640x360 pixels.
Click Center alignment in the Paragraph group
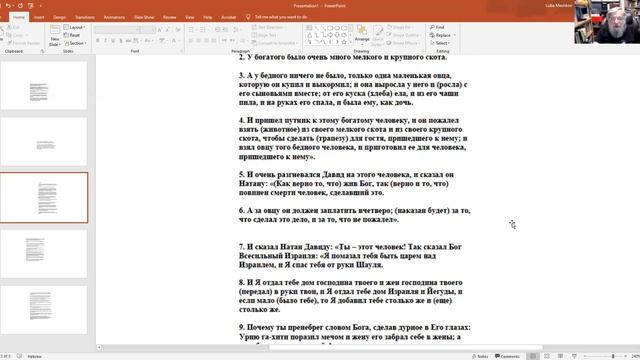pyautogui.click(x=199, y=40)
